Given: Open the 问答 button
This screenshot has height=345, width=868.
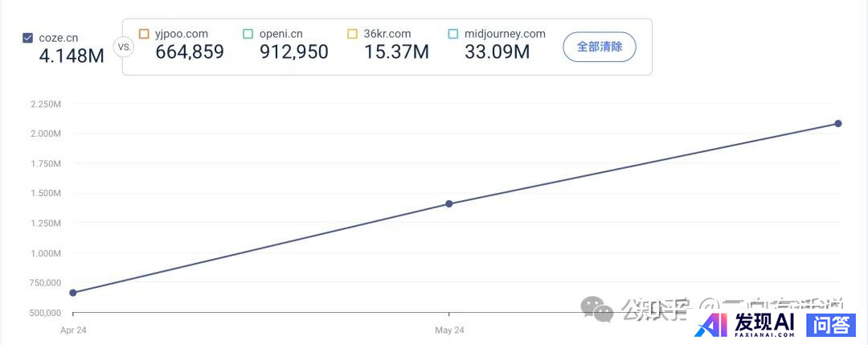Looking at the screenshot, I should coord(830,325).
